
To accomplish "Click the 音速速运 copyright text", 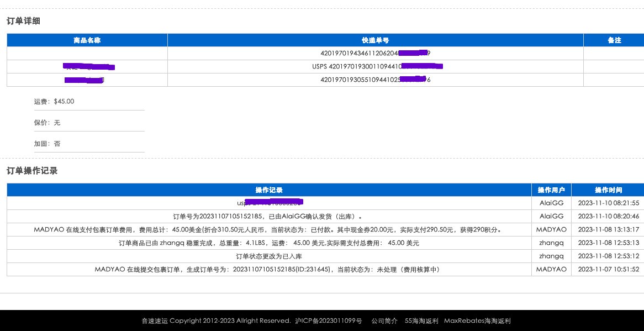I will point(216,321).
